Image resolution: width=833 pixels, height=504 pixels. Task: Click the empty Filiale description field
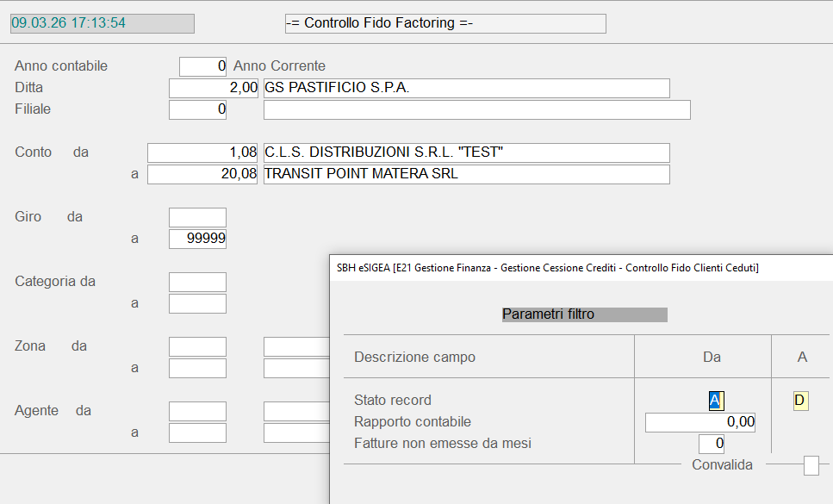click(476, 109)
